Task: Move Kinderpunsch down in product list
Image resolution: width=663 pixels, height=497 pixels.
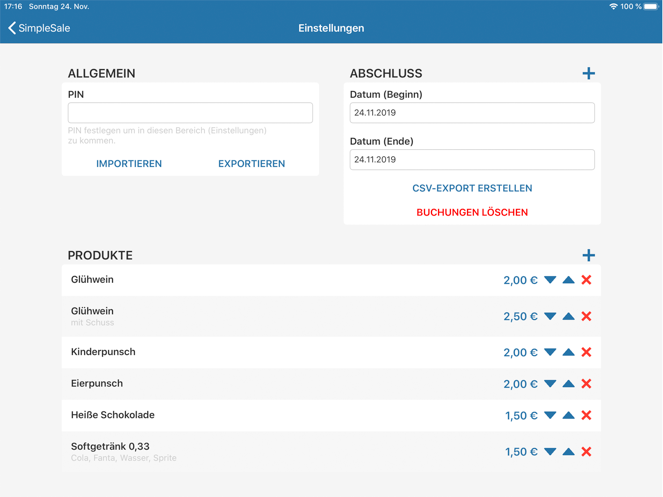Action: pyautogui.click(x=550, y=352)
